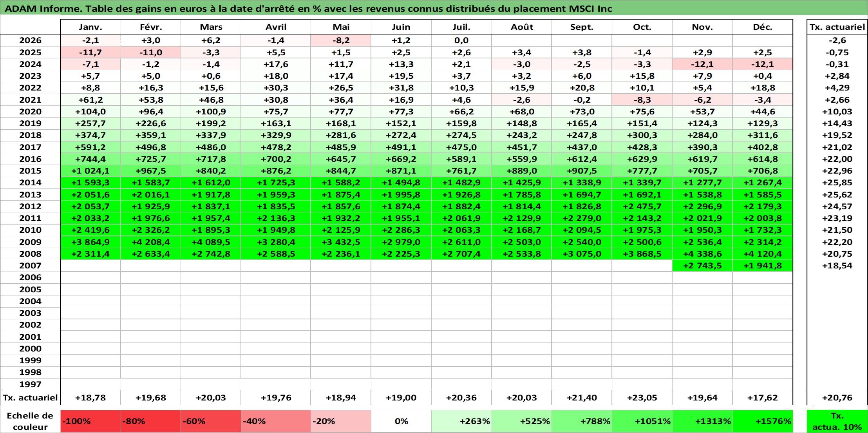Click the +263% pale green scale swatch
This screenshot has width=868, height=433.
(x=461, y=421)
